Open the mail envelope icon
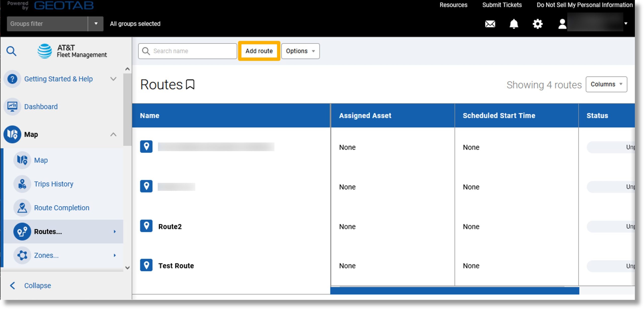The width and height of the screenshot is (644, 309). tap(490, 24)
